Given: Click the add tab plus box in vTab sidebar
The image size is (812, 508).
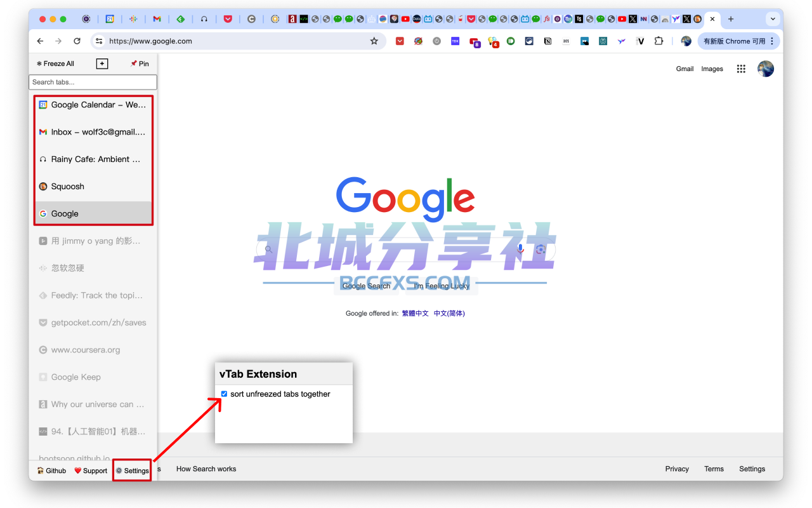Looking at the screenshot, I should pyautogui.click(x=102, y=63).
